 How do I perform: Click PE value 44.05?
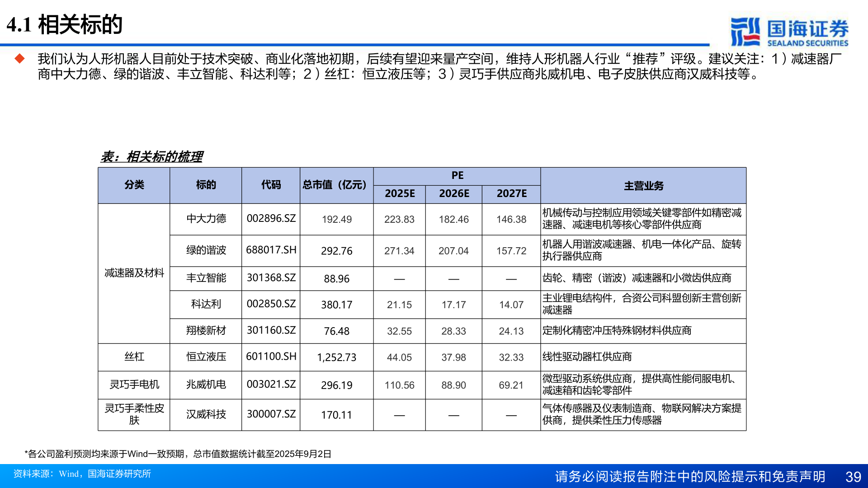[399, 358]
